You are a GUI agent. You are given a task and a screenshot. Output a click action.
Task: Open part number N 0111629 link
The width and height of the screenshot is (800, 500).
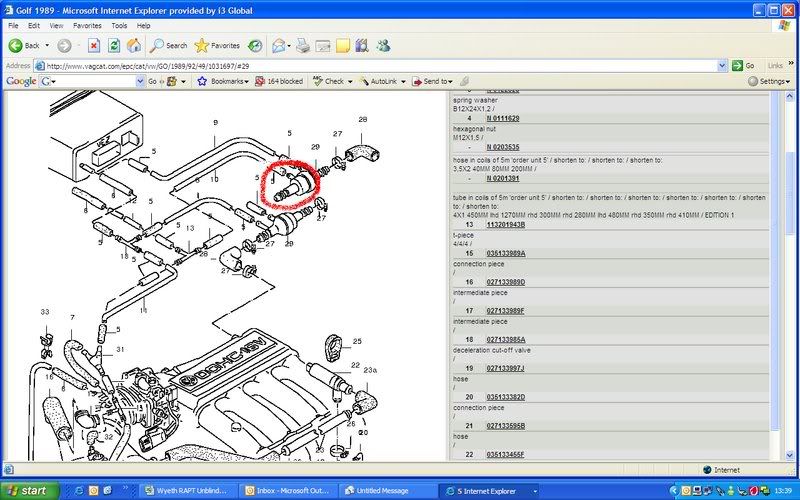tap(503, 118)
